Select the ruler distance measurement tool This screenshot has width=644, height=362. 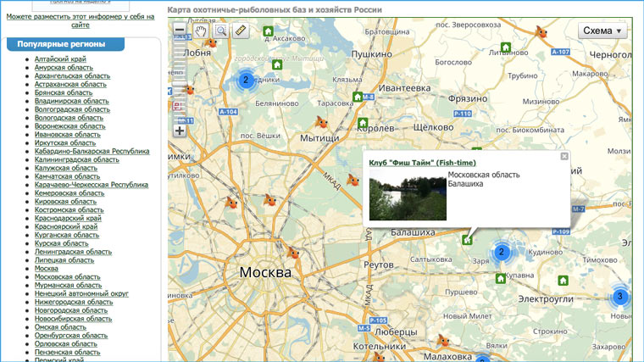pos(241,31)
